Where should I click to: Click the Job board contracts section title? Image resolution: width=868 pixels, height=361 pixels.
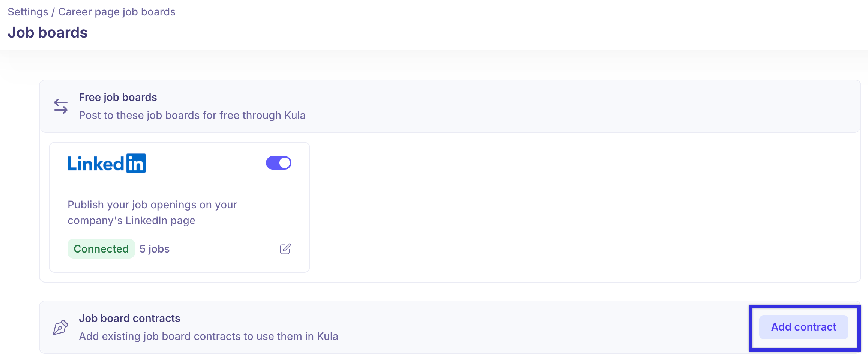(129, 318)
